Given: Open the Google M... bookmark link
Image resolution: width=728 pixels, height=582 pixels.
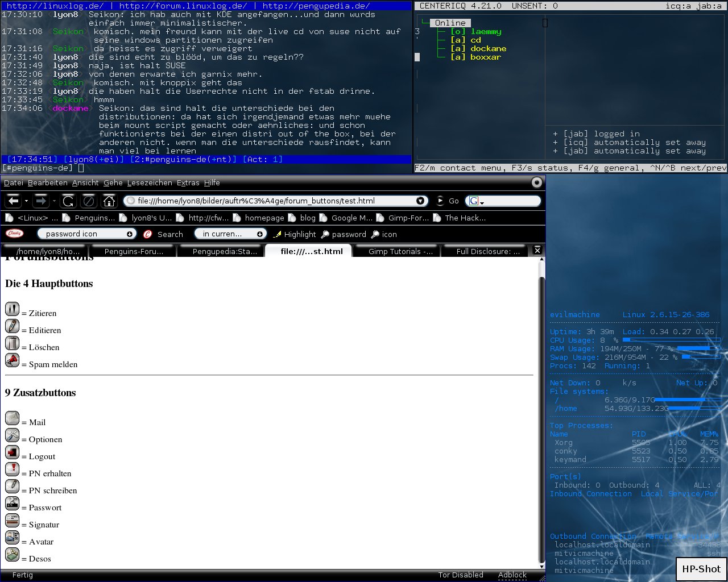Looking at the screenshot, I should tap(351, 218).
